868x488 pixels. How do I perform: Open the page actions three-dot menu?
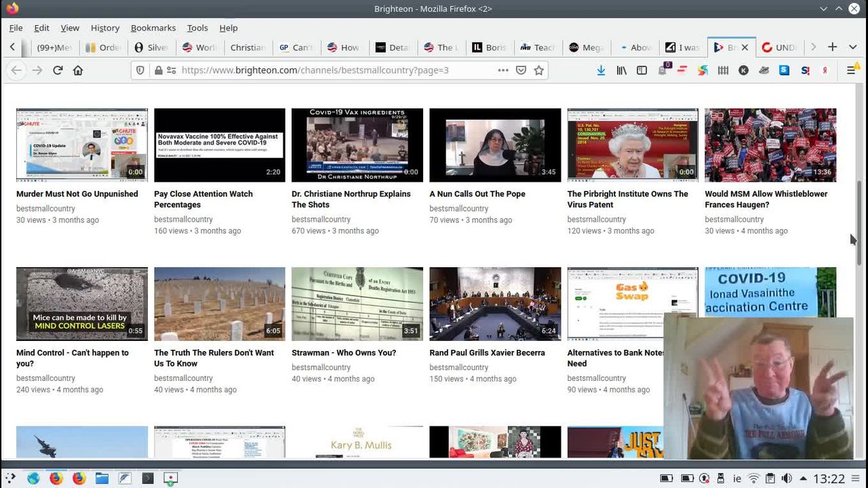[x=502, y=70]
